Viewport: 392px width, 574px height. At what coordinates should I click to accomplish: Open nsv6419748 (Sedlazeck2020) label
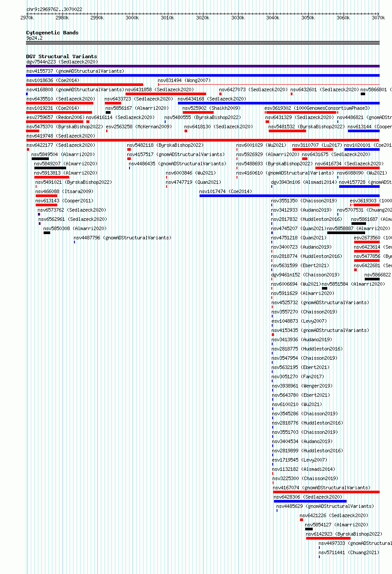60,136
